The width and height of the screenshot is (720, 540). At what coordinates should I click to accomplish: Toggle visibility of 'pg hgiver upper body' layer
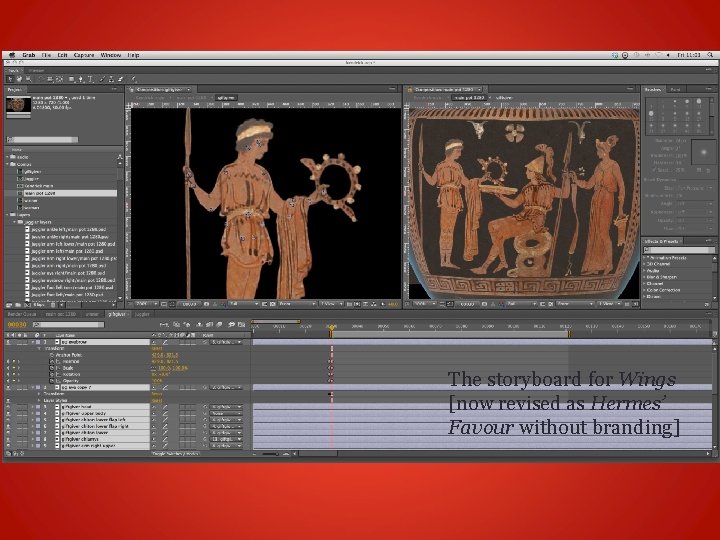point(8,413)
